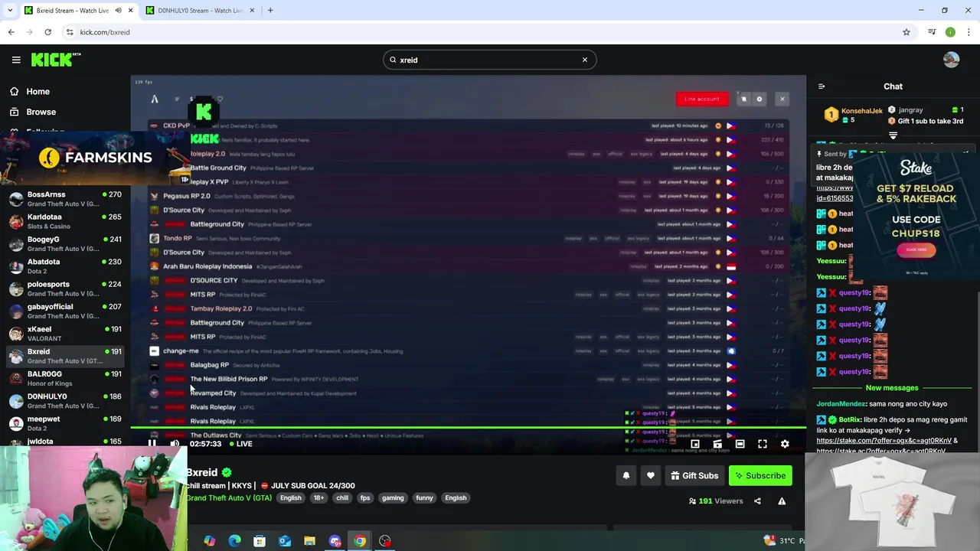Screen dimensions: 980x551
Task: Open Microsoft Edge from taskbar
Action: click(234, 541)
